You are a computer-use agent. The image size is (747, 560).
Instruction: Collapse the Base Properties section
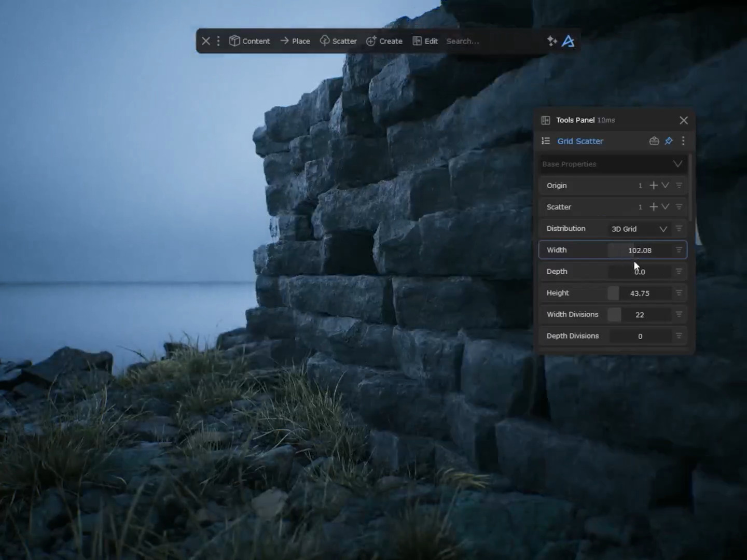[x=677, y=164]
